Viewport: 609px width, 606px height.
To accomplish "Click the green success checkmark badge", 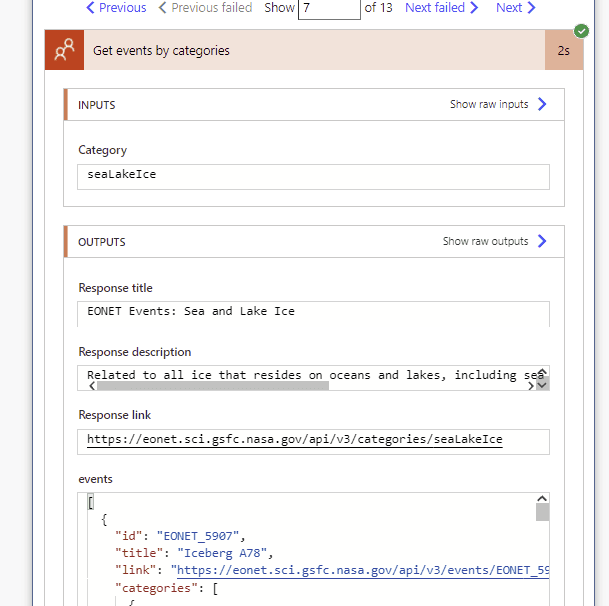I will [x=581, y=31].
